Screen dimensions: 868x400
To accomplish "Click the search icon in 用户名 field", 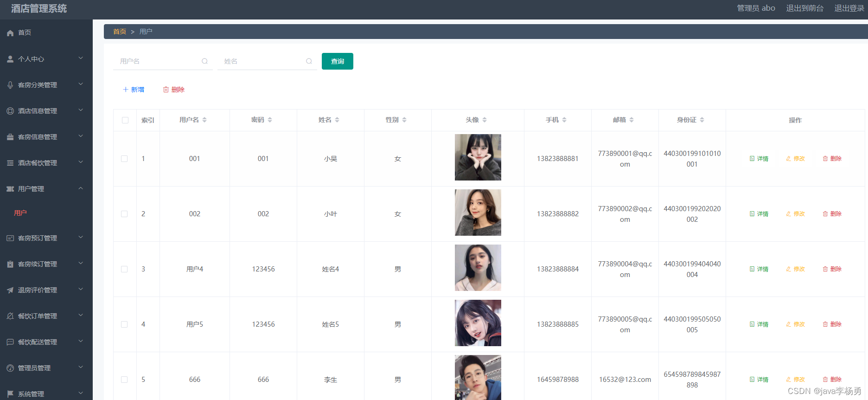I will 204,61.
